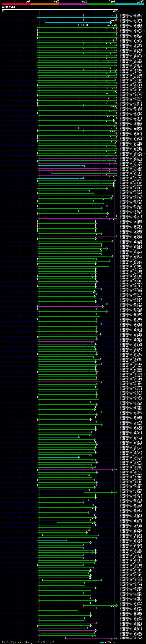This screenshot has width=146, height=644.
Task: Select the UniRef100_B4G234 label
Action: point(131,75)
